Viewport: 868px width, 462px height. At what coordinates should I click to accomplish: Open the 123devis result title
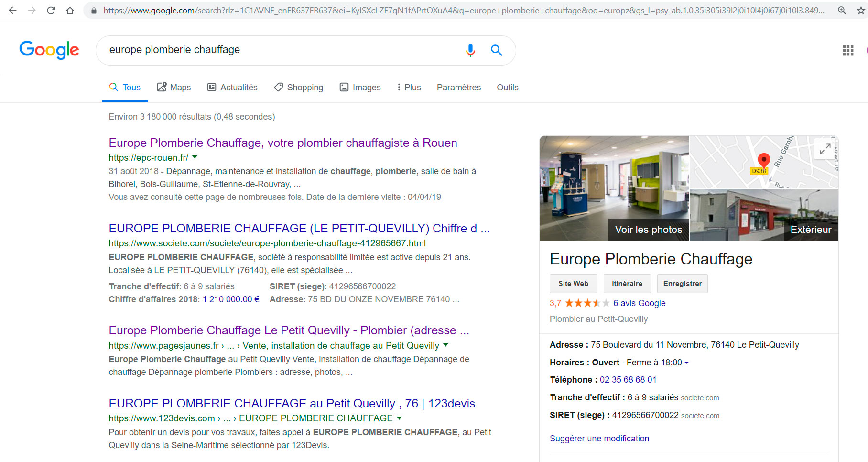[292, 403]
